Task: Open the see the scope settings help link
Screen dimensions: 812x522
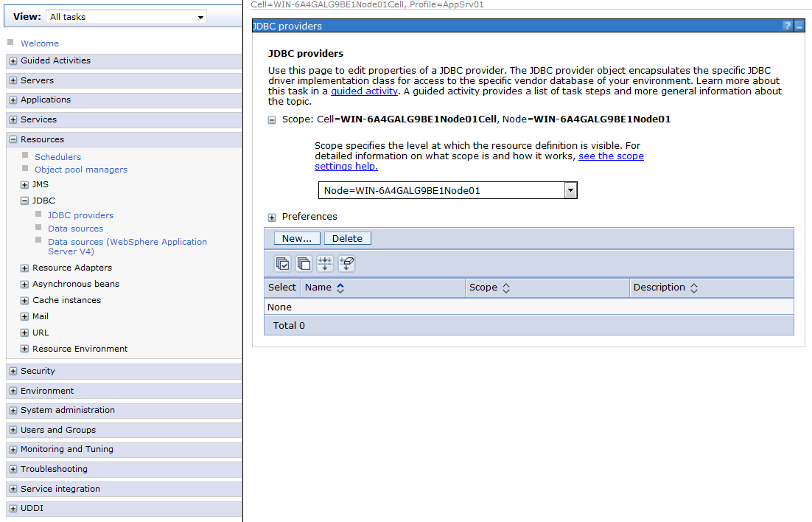Action: [x=479, y=161]
